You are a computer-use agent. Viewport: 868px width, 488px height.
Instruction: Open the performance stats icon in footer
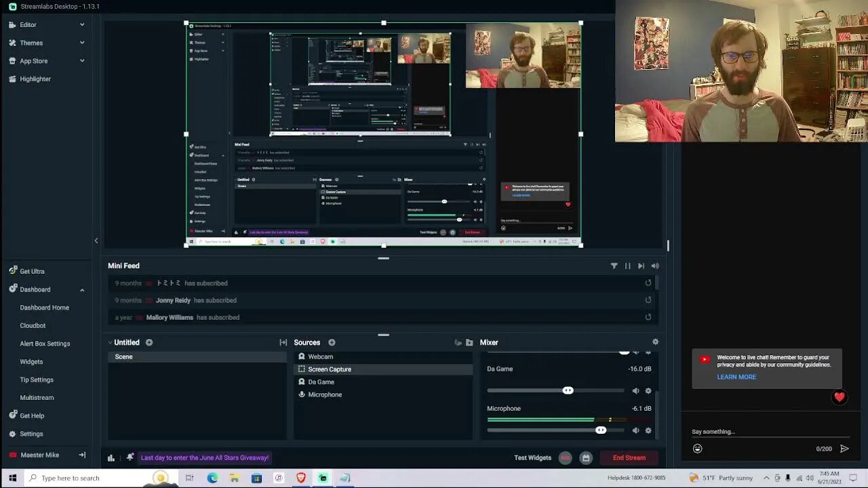click(111, 457)
